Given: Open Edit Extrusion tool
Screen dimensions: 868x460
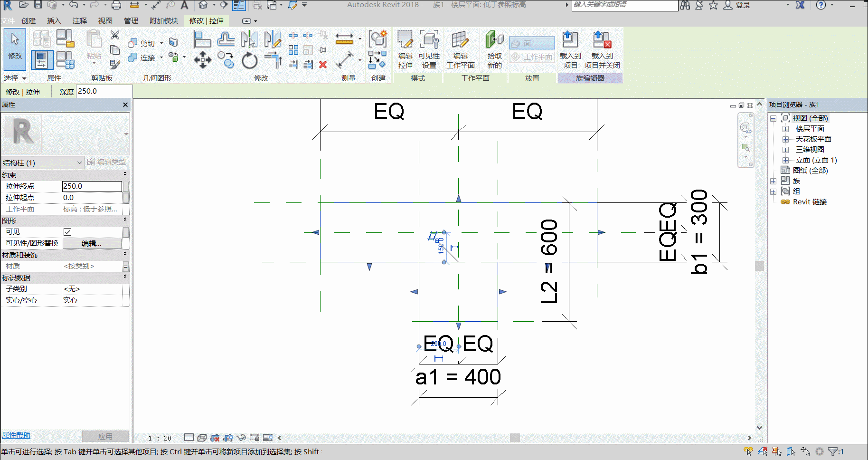Looking at the screenshot, I should pos(405,49).
